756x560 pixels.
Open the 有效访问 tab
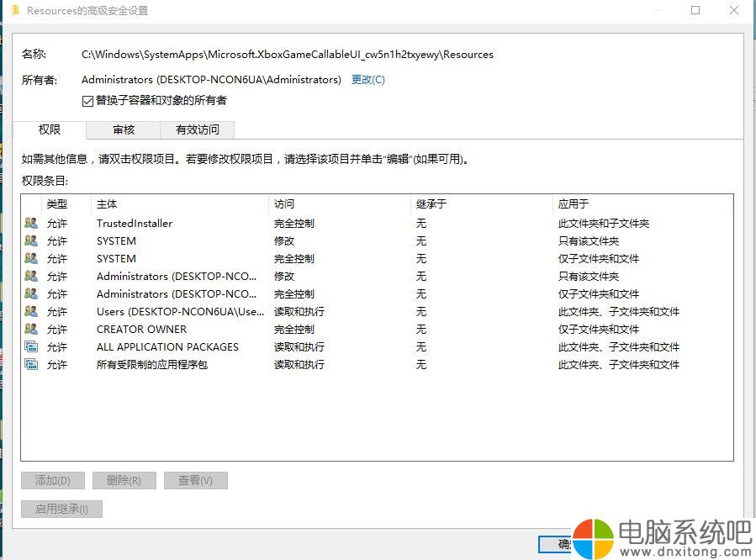197,129
